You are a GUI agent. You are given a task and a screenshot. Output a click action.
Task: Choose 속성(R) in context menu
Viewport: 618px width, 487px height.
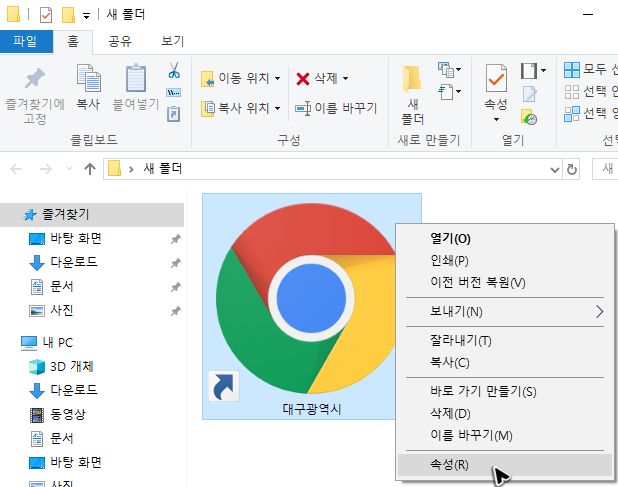tap(505, 465)
